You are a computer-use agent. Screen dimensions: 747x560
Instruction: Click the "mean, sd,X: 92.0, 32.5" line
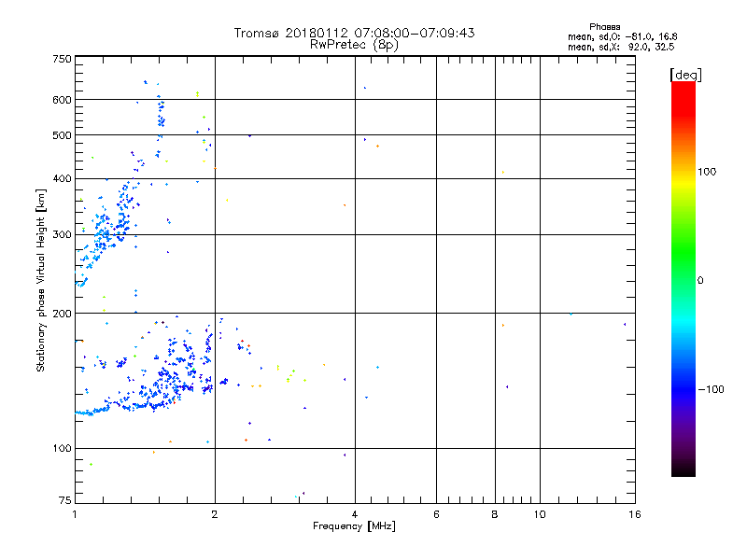pos(621,47)
